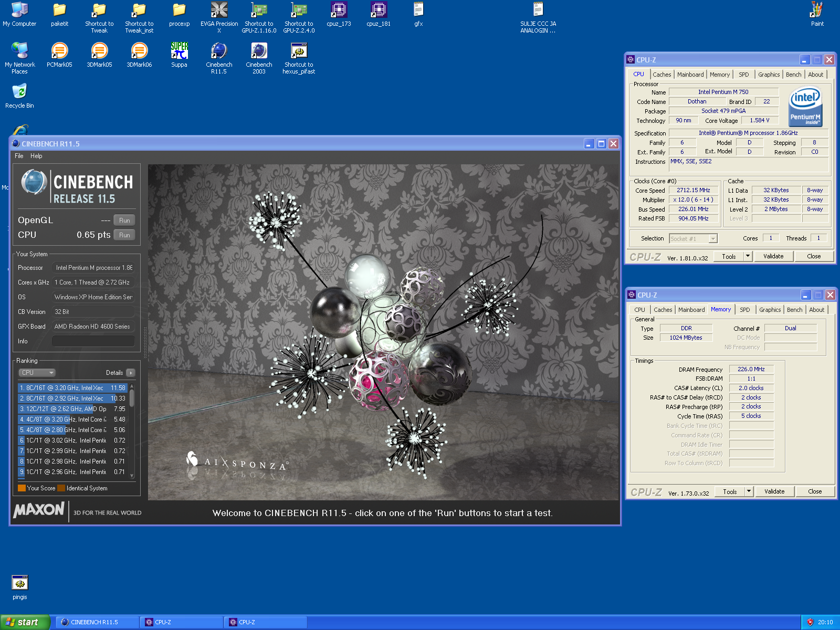840x630 pixels.
Task: Open the paketit folder icon
Action: tap(59, 14)
